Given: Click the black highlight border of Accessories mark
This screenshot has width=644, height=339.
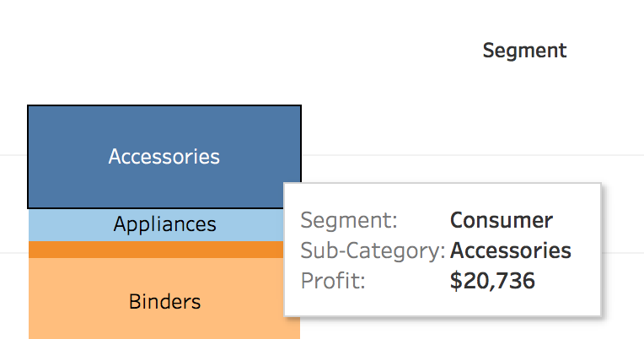Looking at the screenshot, I should pyautogui.click(x=164, y=105).
